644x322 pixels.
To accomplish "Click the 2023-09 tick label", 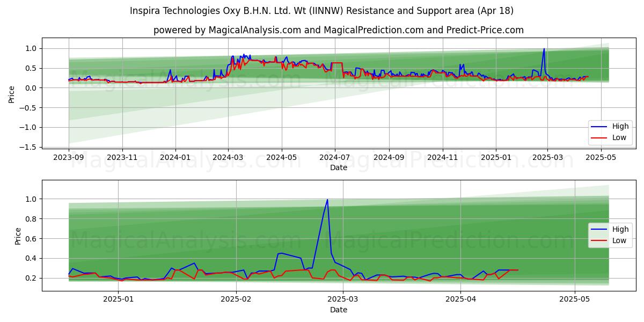I will (69, 158).
